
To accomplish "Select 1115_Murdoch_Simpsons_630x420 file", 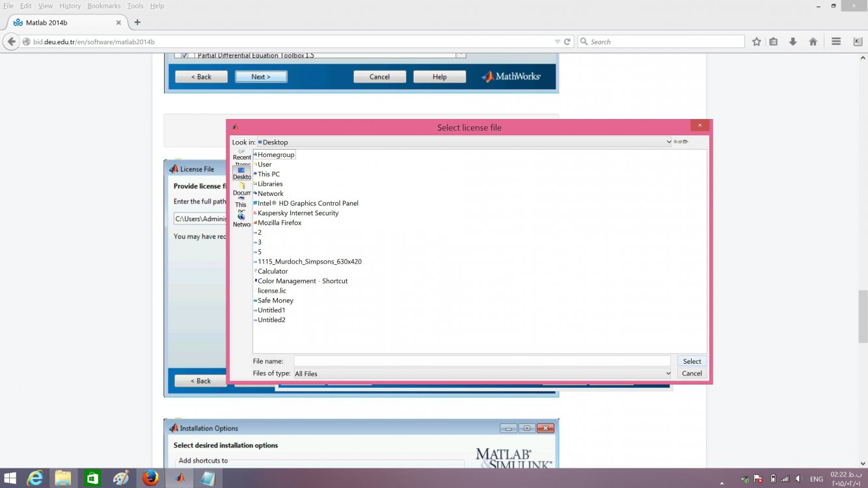I will click(x=308, y=262).
